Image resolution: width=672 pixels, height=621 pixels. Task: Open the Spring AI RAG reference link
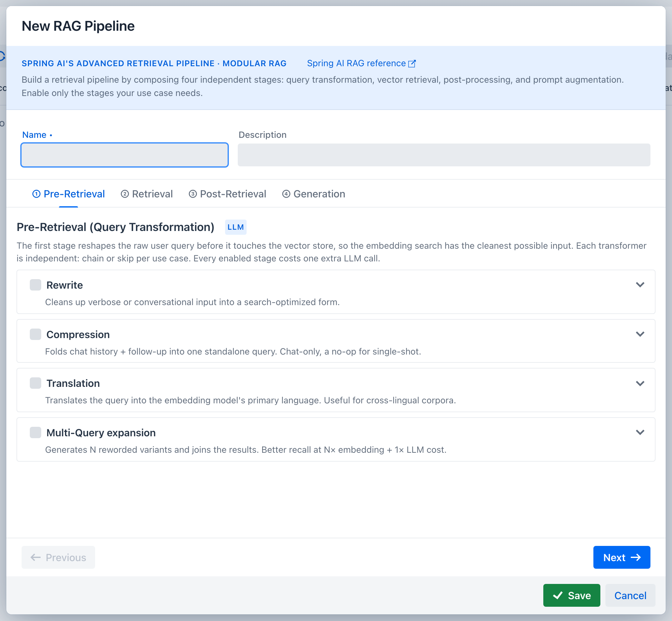pyautogui.click(x=361, y=63)
